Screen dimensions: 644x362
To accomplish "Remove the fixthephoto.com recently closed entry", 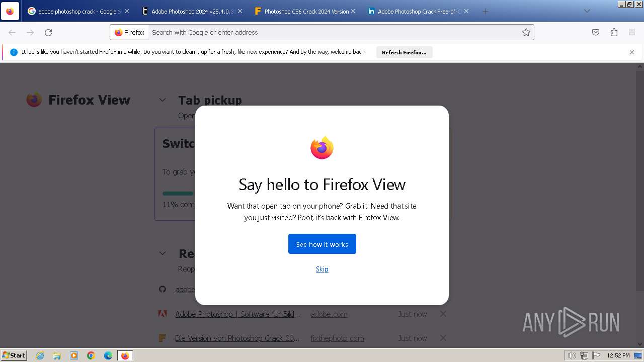I will 443,338.
